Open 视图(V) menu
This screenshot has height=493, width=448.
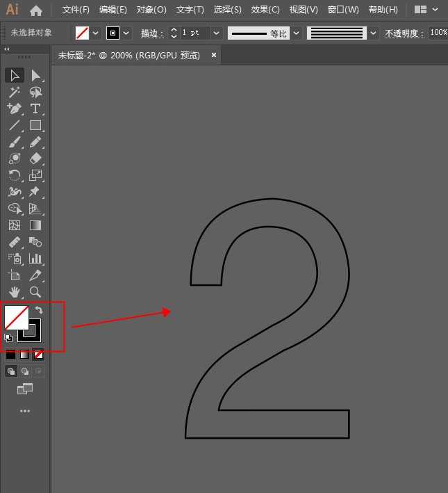(304, 10)
